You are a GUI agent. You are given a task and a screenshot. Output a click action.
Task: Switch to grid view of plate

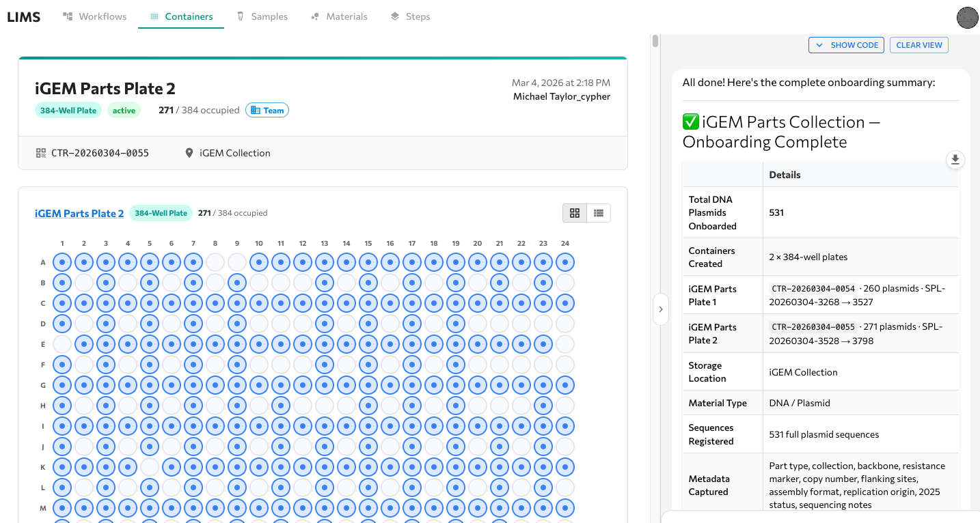[575, 213]
